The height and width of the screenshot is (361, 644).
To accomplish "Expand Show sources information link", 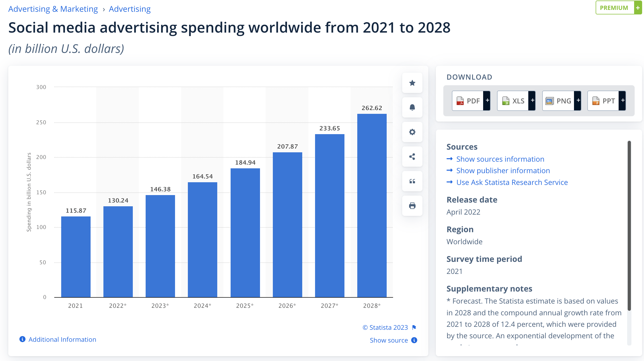I will [x=500, y=159].
